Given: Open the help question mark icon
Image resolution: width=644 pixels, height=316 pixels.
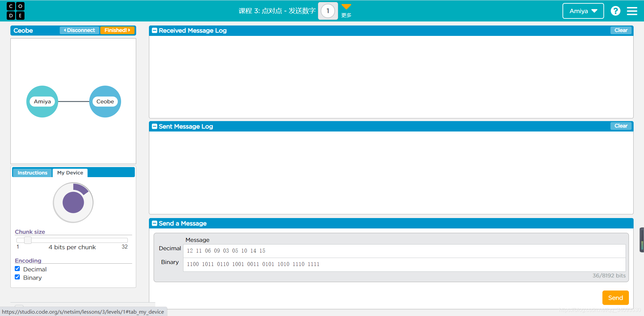Looking at the screenshot, I should pyautogui.click(x=615, y=11).
